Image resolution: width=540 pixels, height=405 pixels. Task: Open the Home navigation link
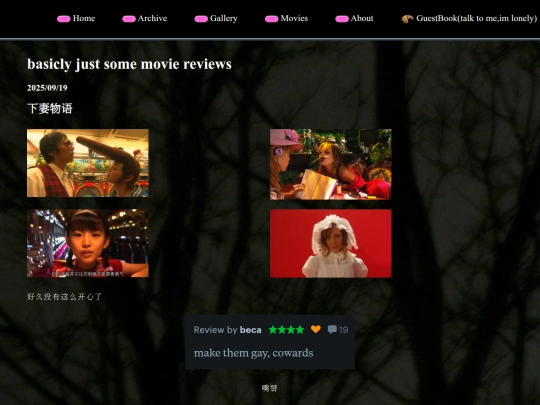pos(84,18)
